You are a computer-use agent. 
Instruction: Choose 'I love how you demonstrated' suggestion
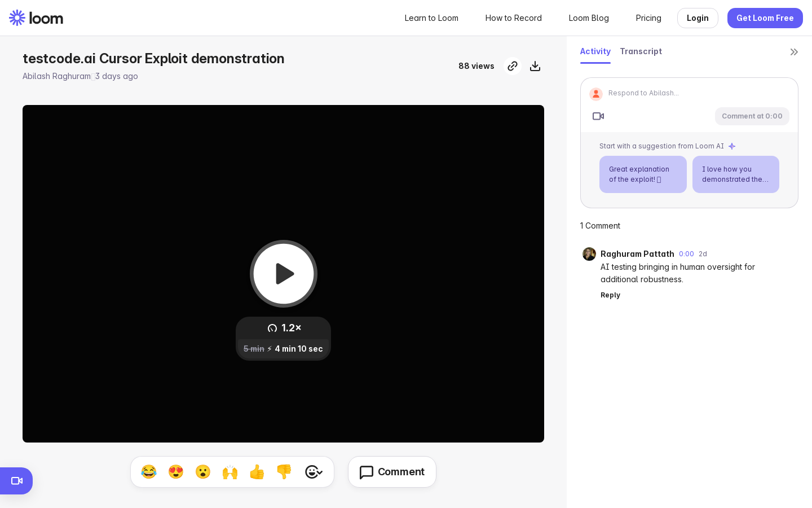point(736,174)
